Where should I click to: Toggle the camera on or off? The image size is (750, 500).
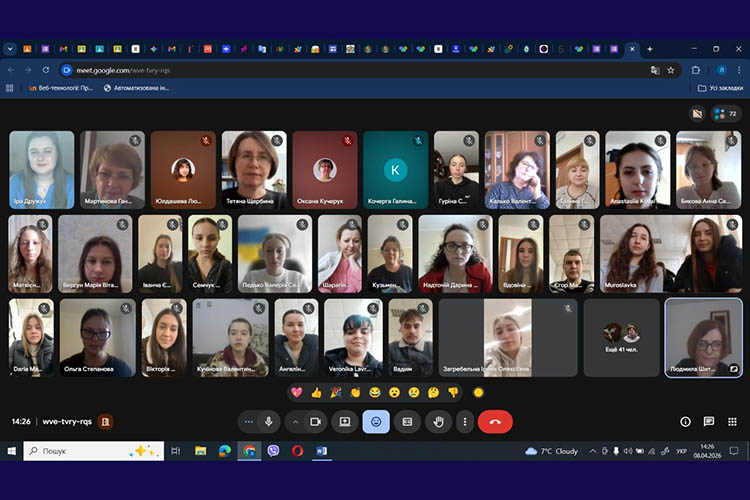pyautogui.click(x=315, y=422)
